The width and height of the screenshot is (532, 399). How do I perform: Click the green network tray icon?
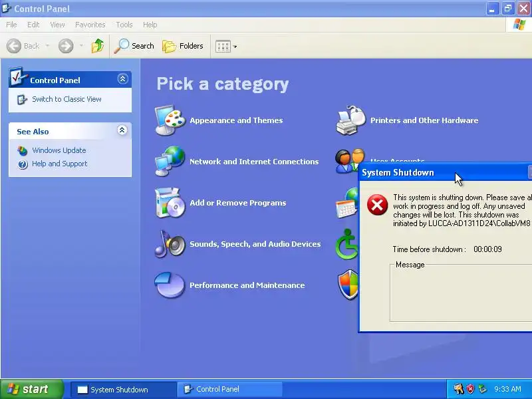coord(482,389)
